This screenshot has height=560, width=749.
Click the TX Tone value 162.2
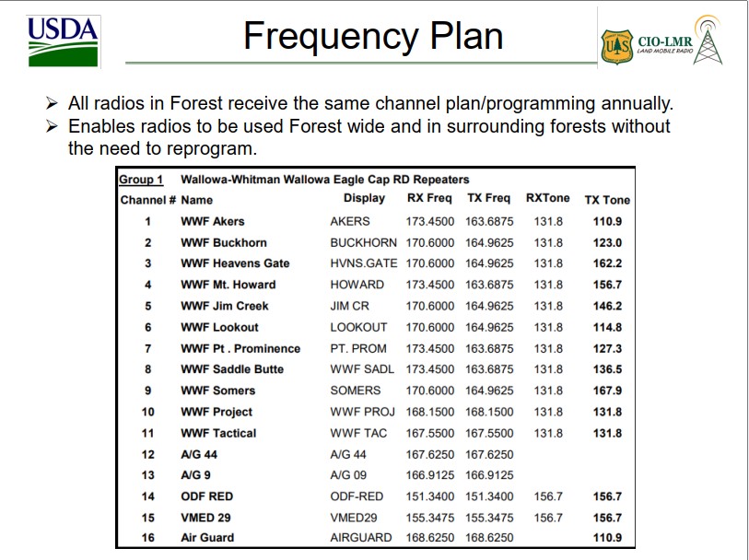pyautogui.click(x=607, y=263)
